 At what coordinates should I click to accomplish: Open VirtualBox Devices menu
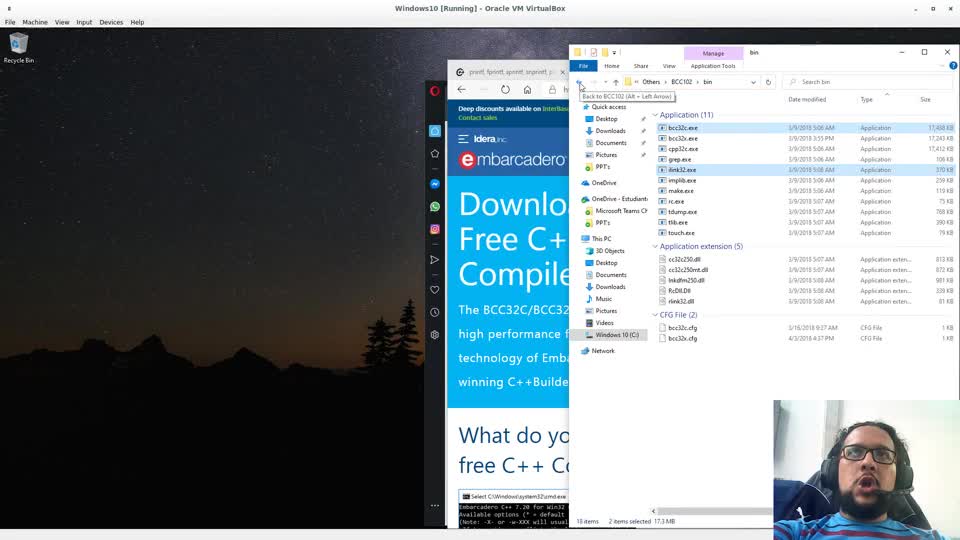pyautogui.click(x=111, y=22)
